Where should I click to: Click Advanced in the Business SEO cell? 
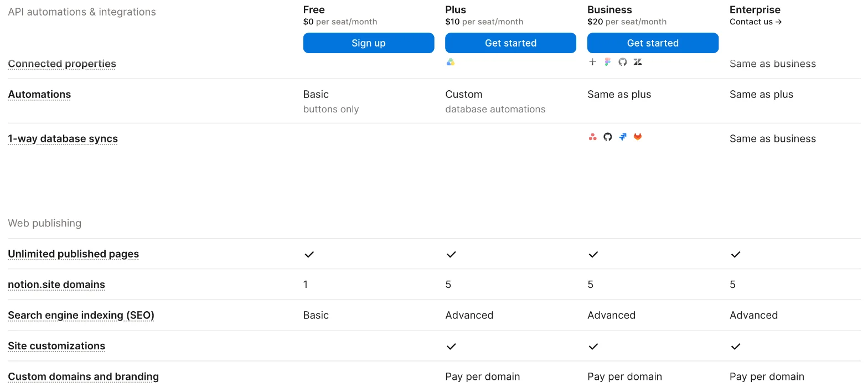coord(611,315)
